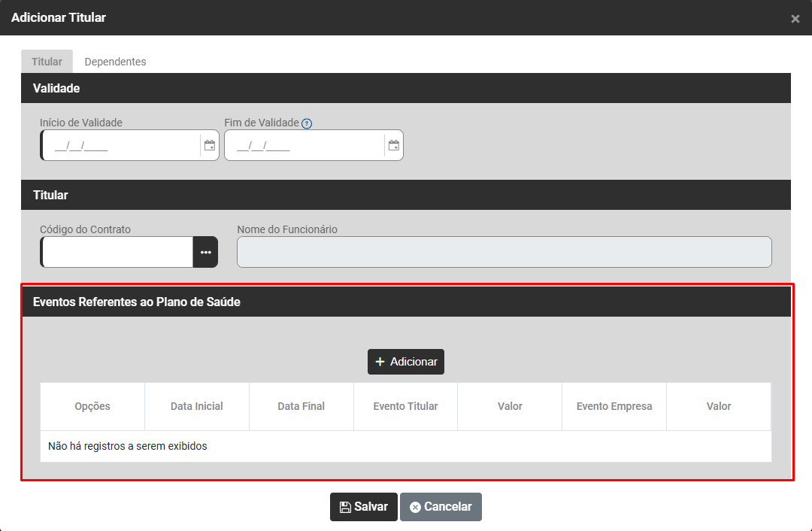Screen dimensions: 812x531
Task: Save the form with the Salvar button
Action: pos(364,507)
